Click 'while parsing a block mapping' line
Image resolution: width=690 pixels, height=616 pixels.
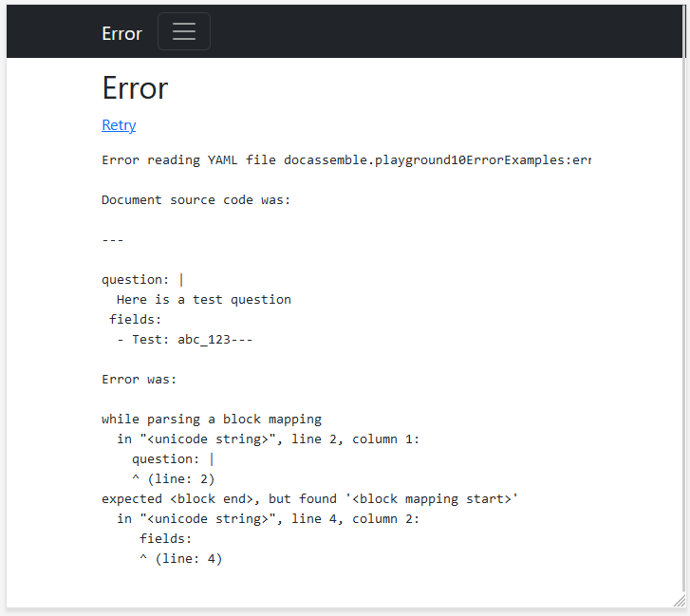click(x=212, y=419)
